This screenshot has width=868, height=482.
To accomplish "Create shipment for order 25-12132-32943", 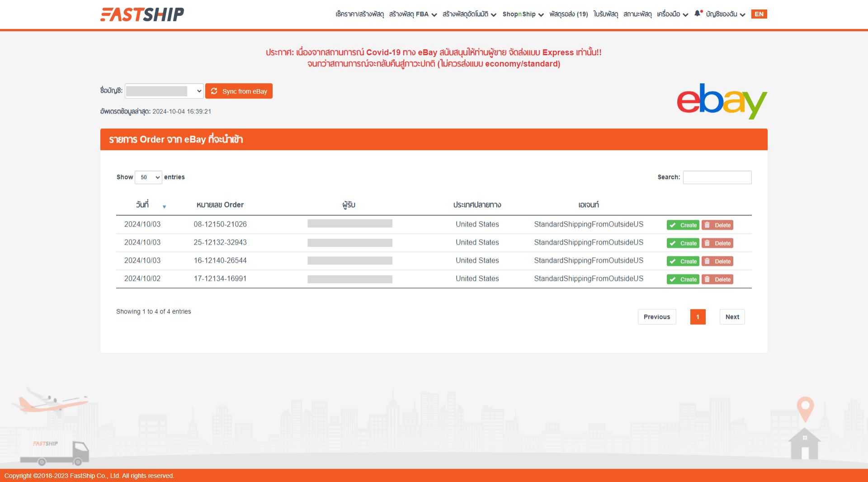I will coord(683,243).
